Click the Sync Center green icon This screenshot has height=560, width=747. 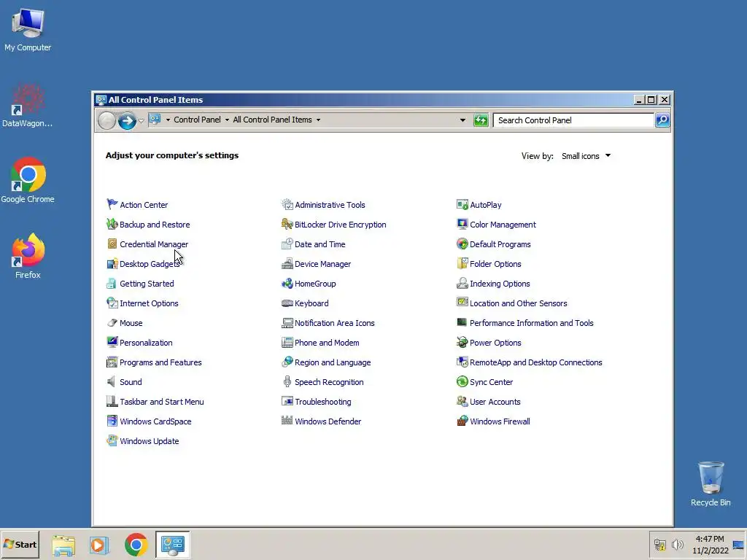coord(462,382)
